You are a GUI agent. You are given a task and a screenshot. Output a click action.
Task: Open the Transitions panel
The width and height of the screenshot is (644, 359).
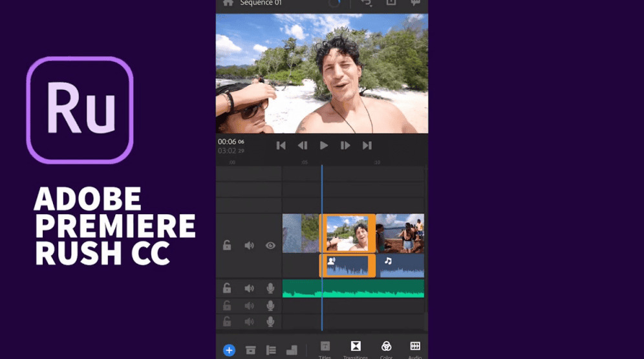pos(356,348)
